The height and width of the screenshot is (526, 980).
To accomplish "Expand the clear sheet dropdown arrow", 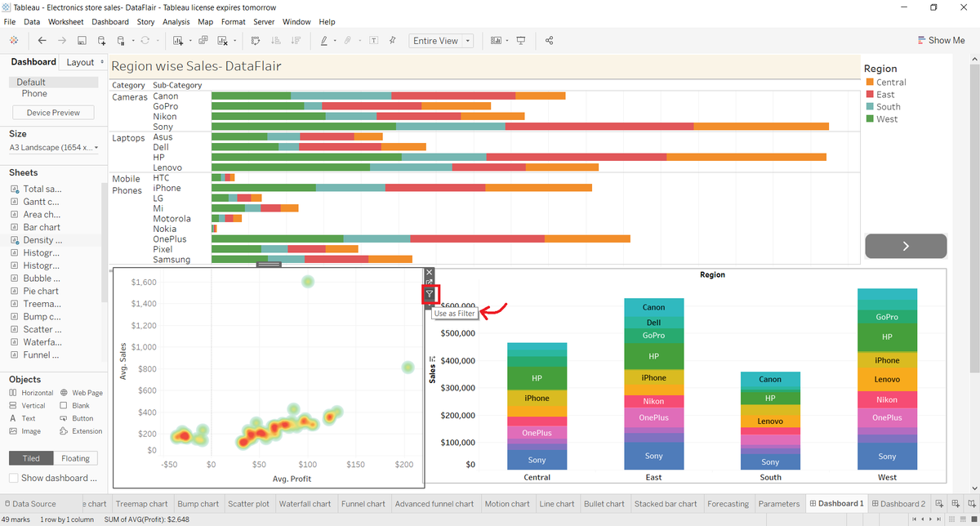I will [x=235, y=40].
